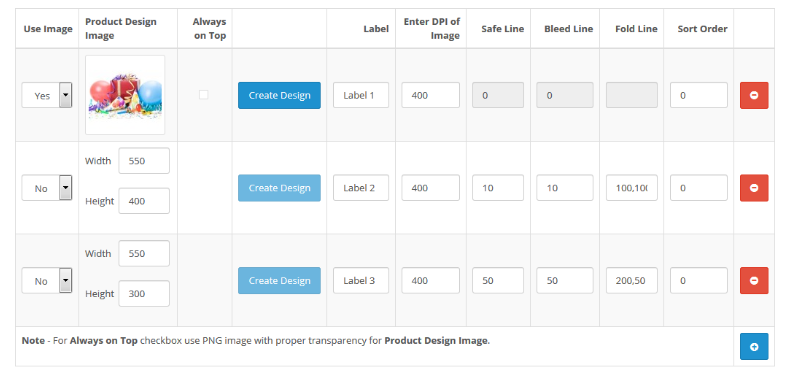Focus the Width field showing 550 in second row

click(x=144, y=161)
